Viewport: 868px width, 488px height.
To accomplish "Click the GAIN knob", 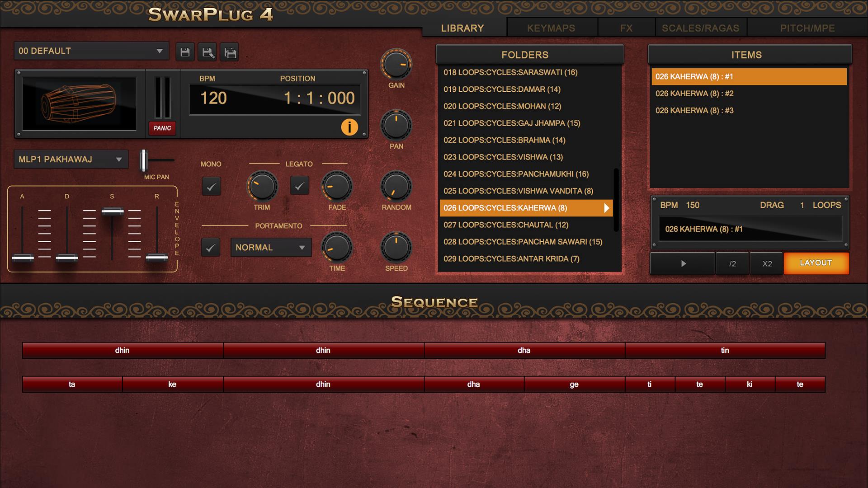I will (396, 65).
